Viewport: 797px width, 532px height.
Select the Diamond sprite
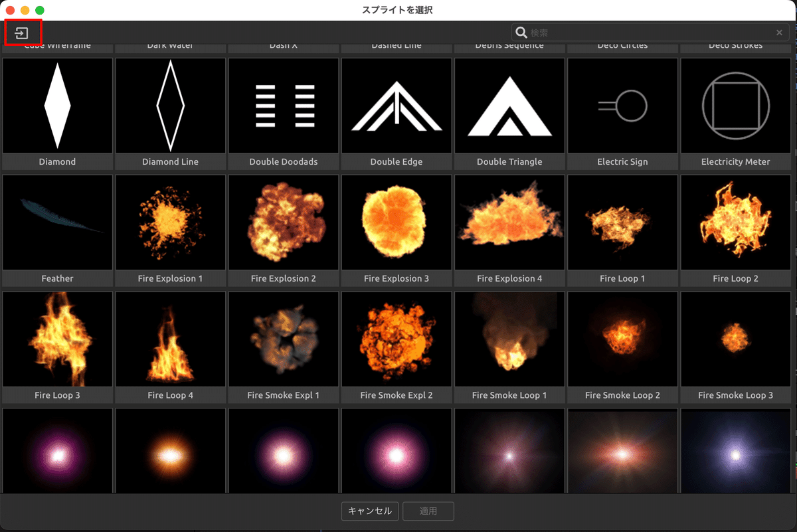coord(57,105)
